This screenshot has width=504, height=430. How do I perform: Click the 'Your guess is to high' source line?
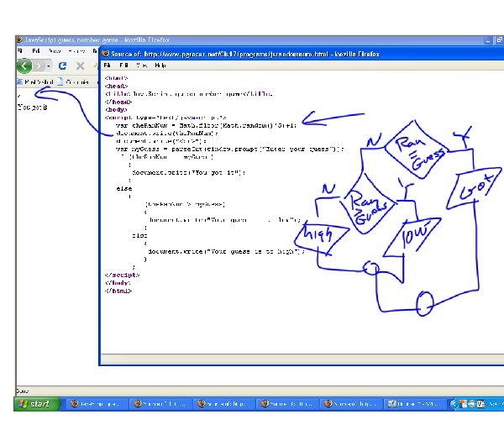click(x=226, y=251)
